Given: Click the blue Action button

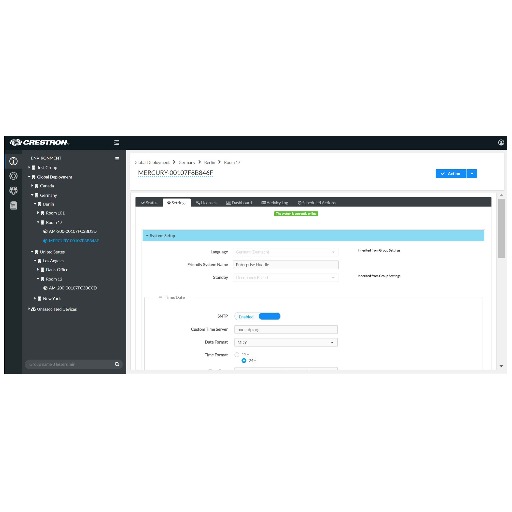Looking at the screenshot, I should point(451,174).
